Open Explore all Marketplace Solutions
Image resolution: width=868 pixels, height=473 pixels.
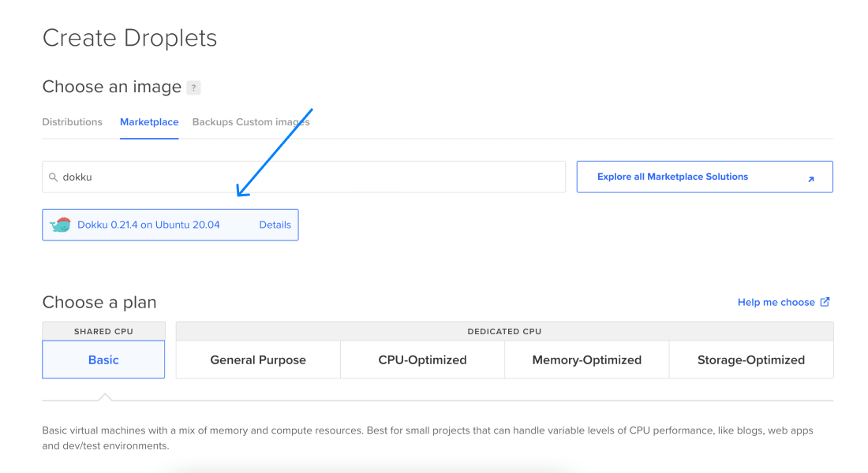point(673,177)
